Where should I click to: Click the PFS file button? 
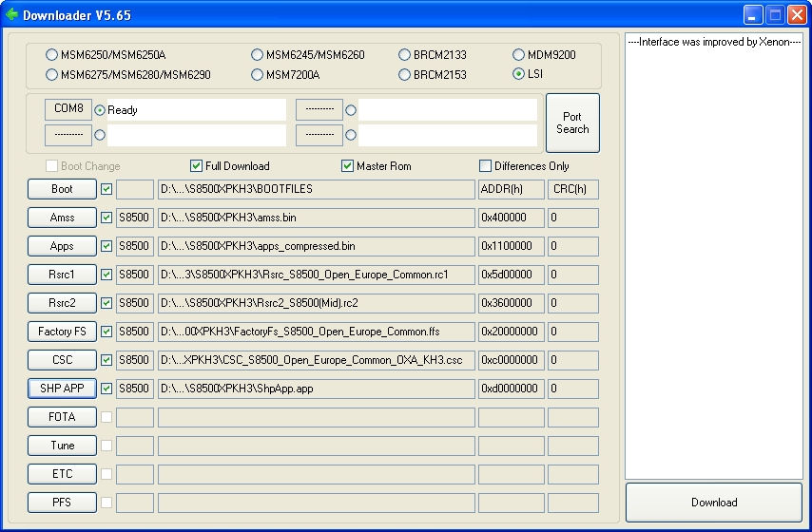point(62,502)
